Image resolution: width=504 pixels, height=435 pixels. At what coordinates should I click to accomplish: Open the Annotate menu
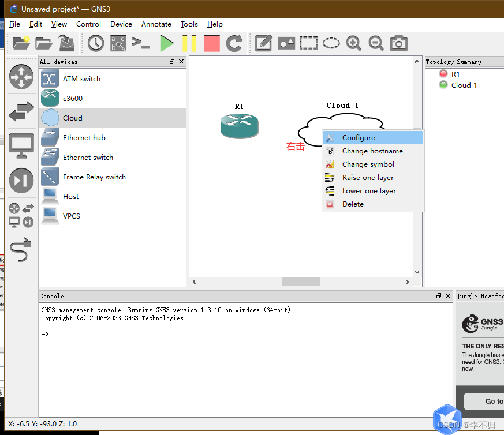tap(156, 24)
